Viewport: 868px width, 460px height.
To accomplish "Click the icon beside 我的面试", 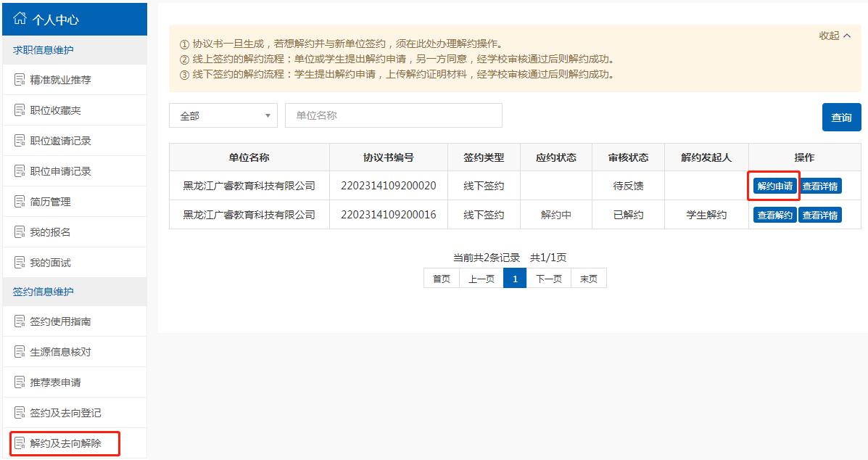I will pos(20,263).
